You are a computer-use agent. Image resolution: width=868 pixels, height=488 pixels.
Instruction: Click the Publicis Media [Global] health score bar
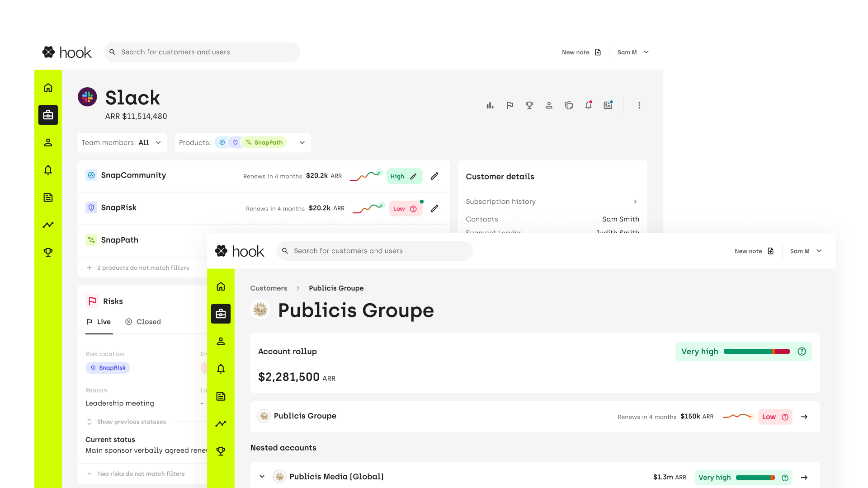tap(755, 478)
